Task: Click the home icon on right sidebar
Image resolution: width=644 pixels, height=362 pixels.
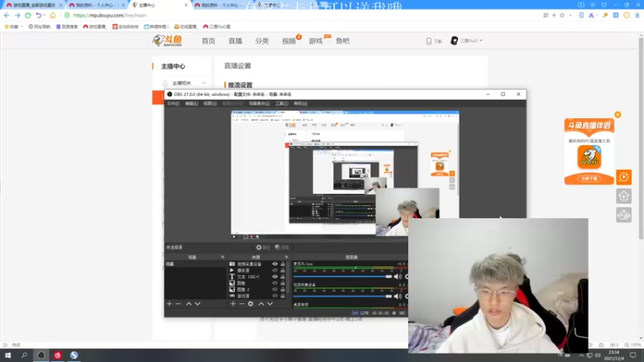Action: pos(623,196)
